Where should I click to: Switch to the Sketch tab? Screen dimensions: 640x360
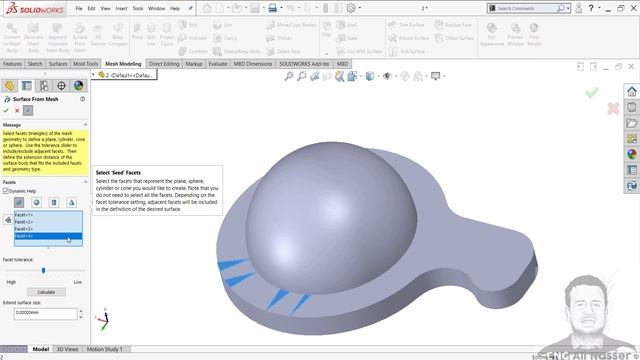tap(35, 64)
